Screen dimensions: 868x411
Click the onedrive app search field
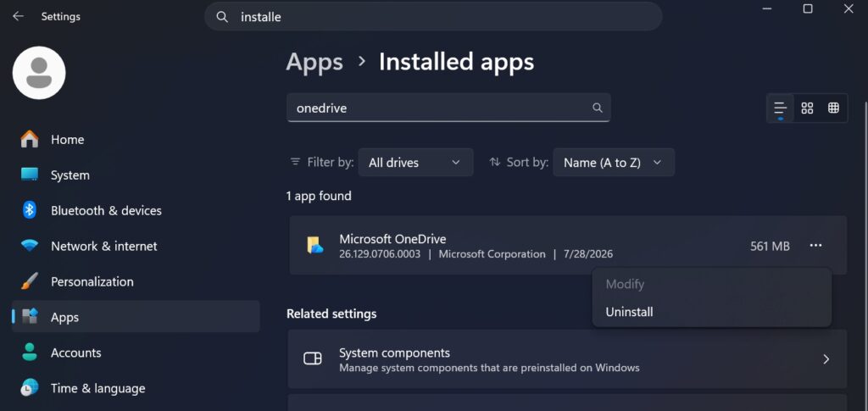coord(448,108)
